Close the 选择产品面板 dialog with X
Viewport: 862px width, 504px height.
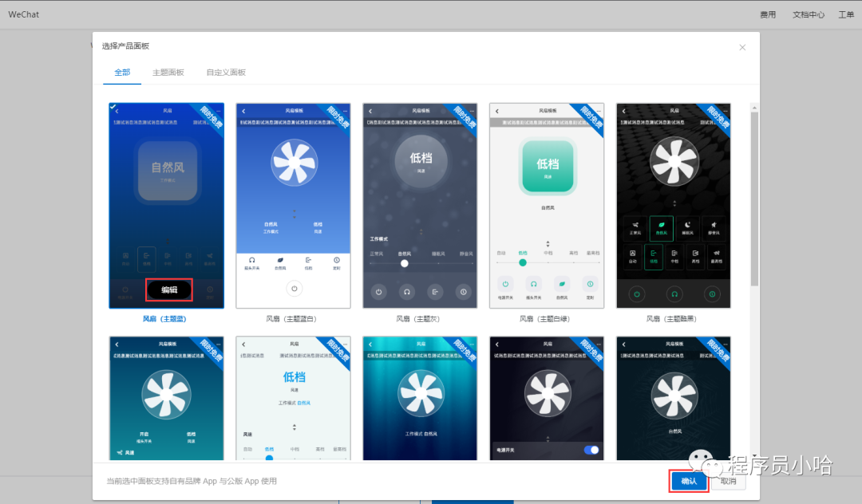click(742, 47)
